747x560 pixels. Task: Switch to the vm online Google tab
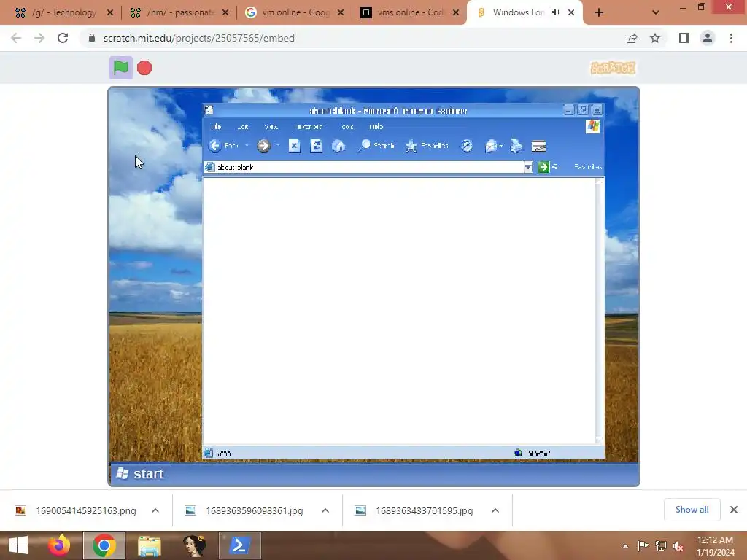[295, 12]
